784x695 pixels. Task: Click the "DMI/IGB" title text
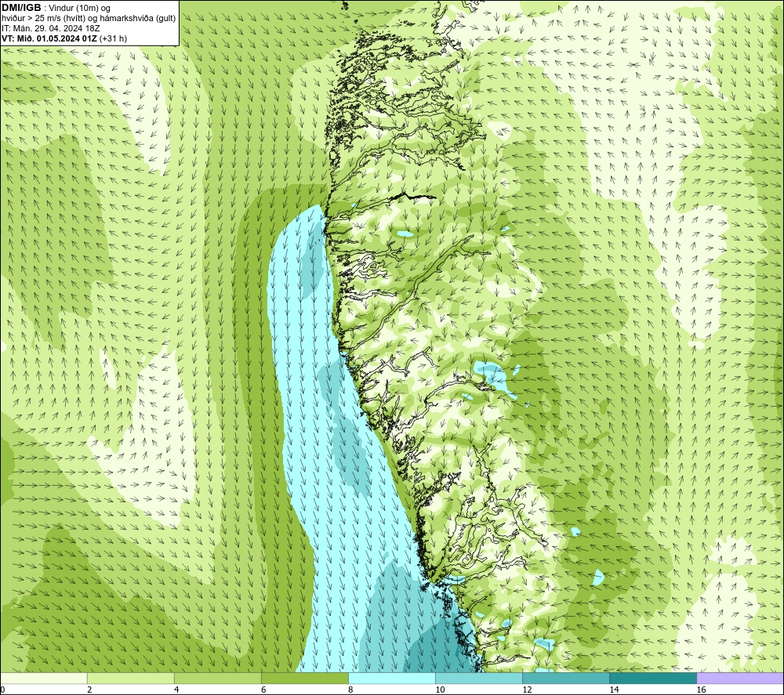point(21,8)
